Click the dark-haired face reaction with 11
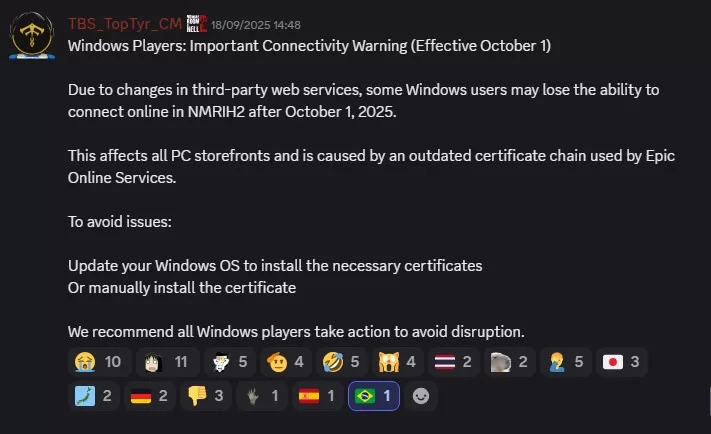Screen dimensions: 711x434 [x=166, y=362]
